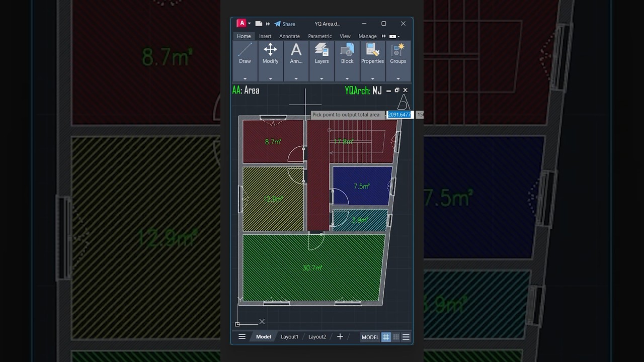Image resolution: width=644 pixels, height=362 pixels.
Task: Click the 17.8m² area label in the stair hall
Action: click(344, 142)
